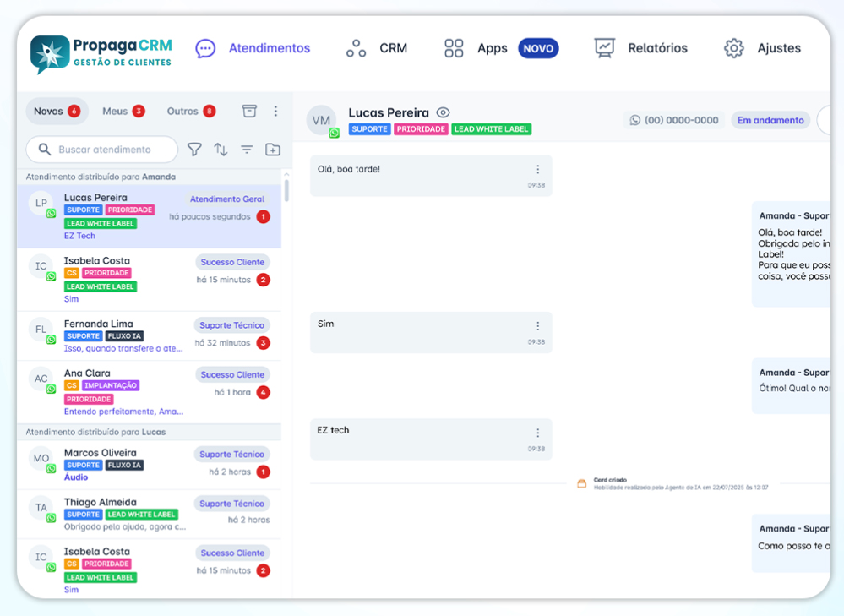Viewport: 844px width, 616px height.
Task: Click the NOVO badge beside Apps
Action: click(538, 48)
